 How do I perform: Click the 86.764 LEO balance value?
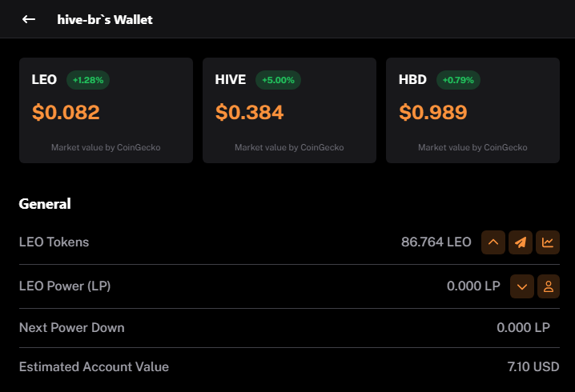(x=436, y=242)
